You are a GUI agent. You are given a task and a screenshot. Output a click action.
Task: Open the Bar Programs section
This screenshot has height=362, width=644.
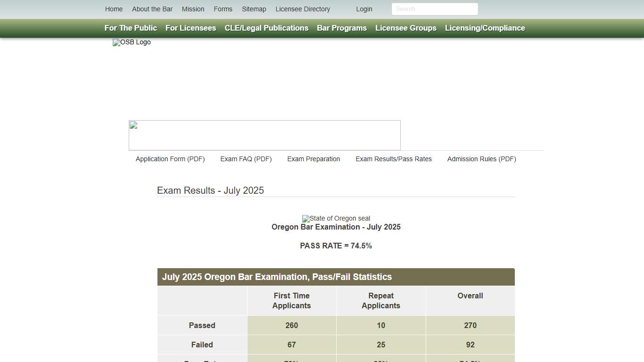[341, 28]
